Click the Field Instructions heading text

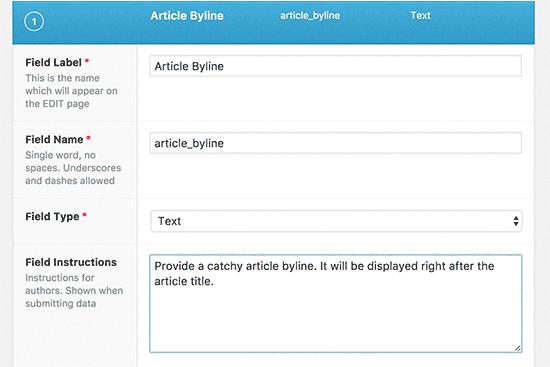coord(71,262)
